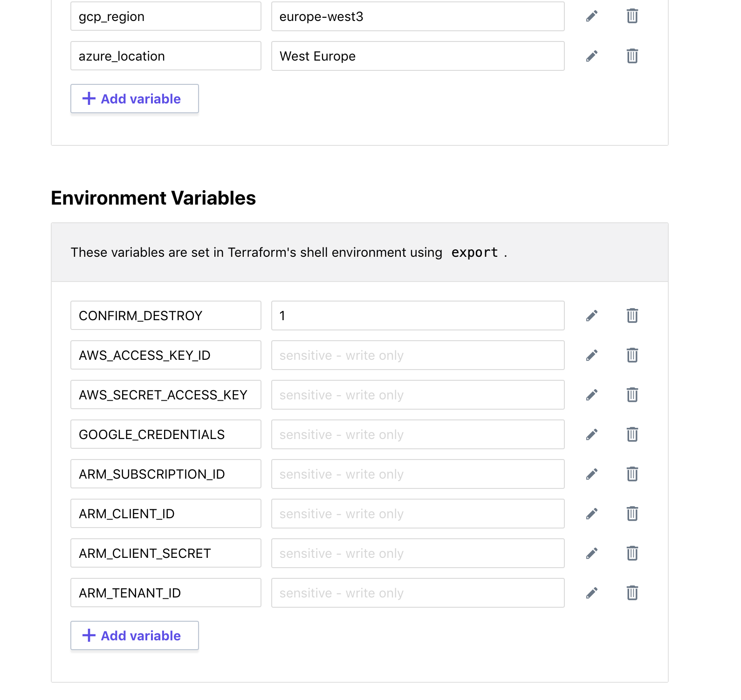Viewport: 741px width, 700px height.
Task: Click the ARM_SUBSCRIPTION_ID key field
Action: [166, 474]
